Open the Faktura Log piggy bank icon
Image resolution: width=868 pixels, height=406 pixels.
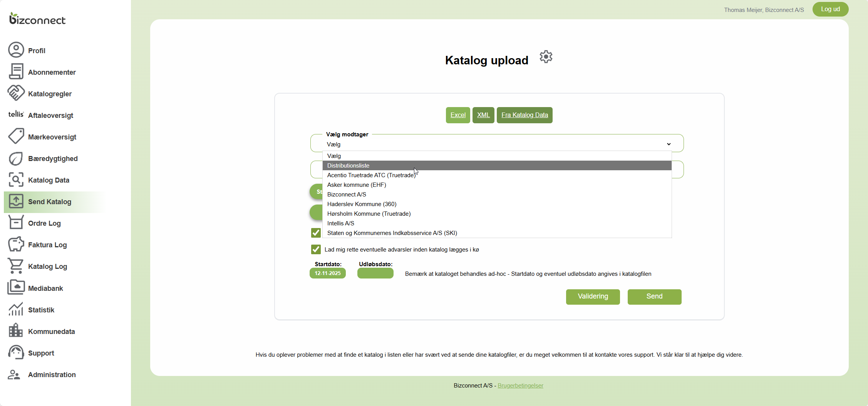point(16,244)
